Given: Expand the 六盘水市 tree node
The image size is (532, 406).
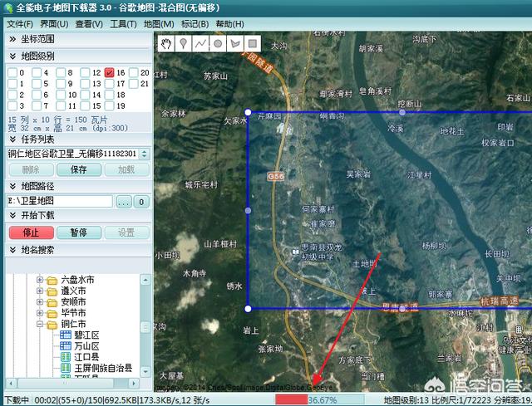Looking at the screenshot, I should tap(40, 280).
